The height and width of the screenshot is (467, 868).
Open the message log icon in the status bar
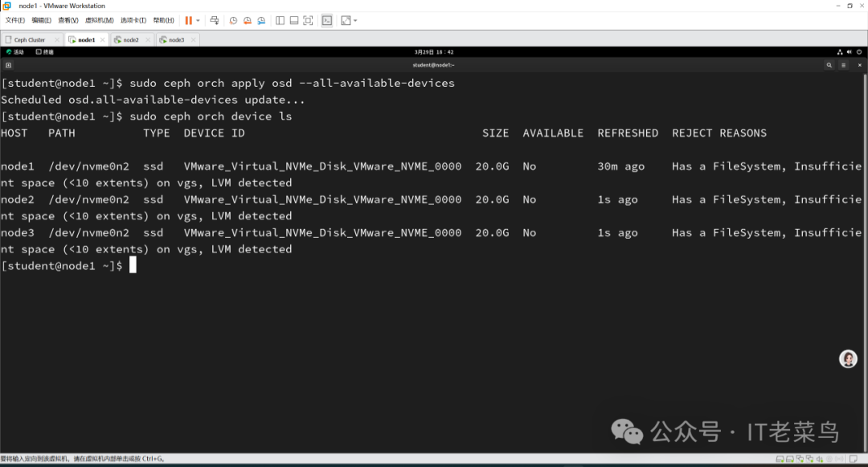click(854, 459)
